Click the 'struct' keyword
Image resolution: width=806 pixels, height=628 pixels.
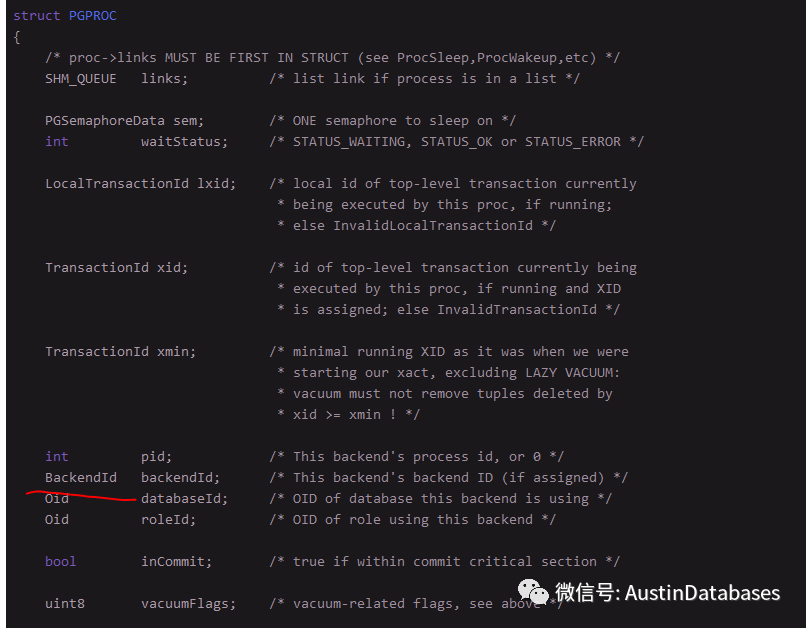36,16
